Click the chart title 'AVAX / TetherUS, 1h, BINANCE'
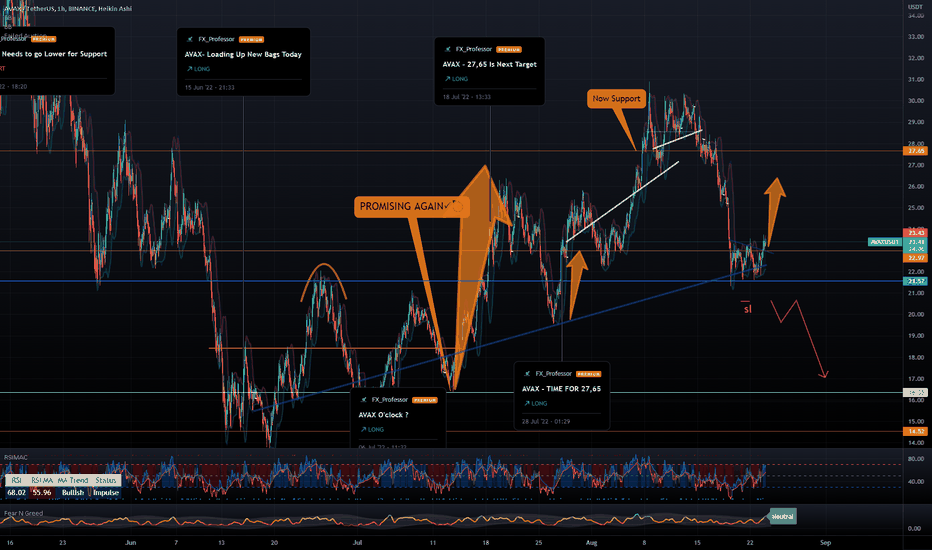This screenshot has width=932, height=550. [54, 8]
